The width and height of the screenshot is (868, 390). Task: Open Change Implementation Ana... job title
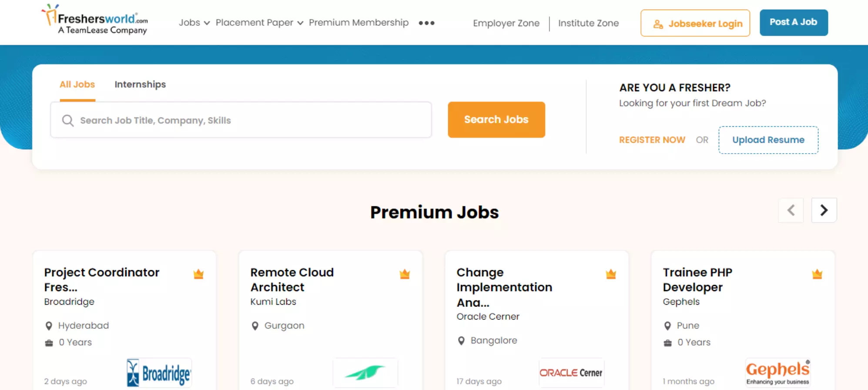click(x=504, y=287)
